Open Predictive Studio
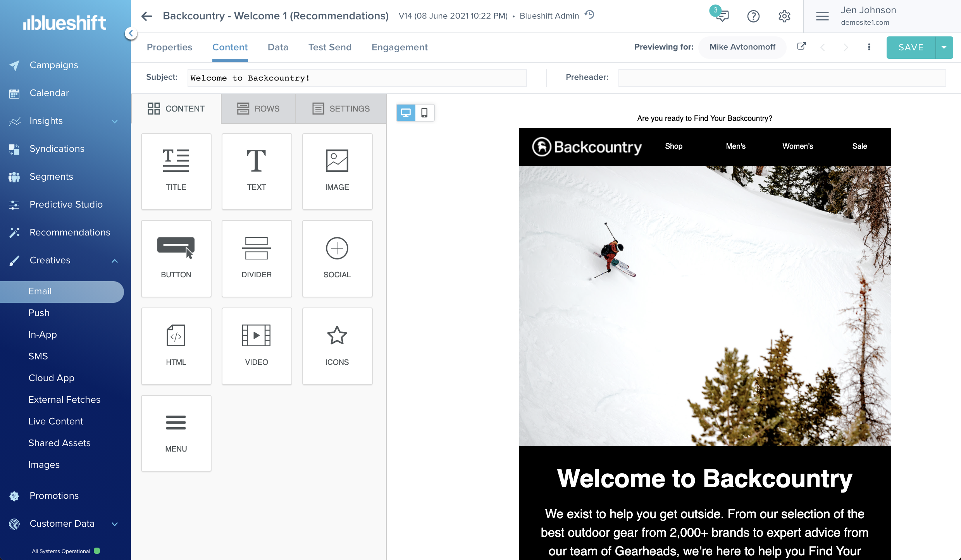 (66, 204)
